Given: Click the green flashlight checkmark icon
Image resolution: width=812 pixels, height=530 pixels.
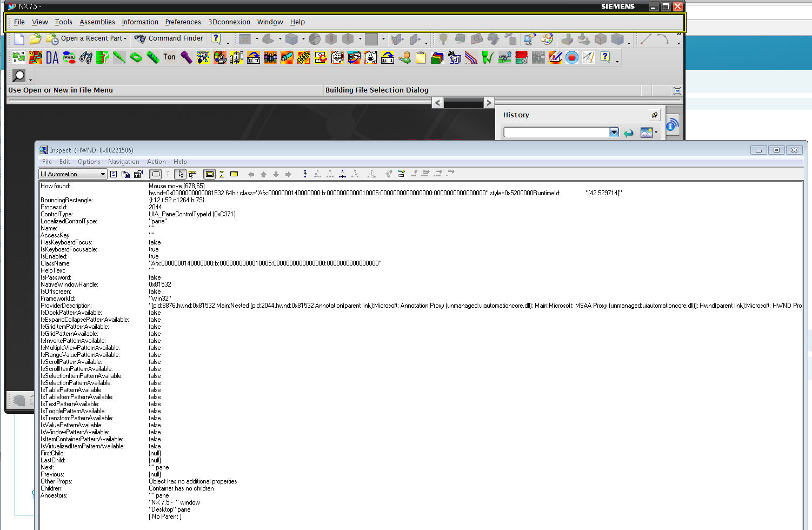Looking at the screenshot, I should click(x=488, y=57).
